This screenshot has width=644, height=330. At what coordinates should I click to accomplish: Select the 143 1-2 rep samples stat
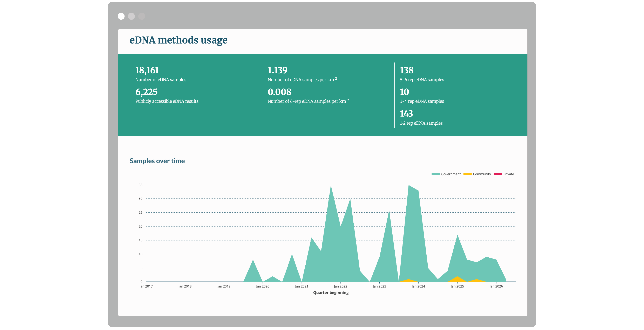click(x=407, y=114)
